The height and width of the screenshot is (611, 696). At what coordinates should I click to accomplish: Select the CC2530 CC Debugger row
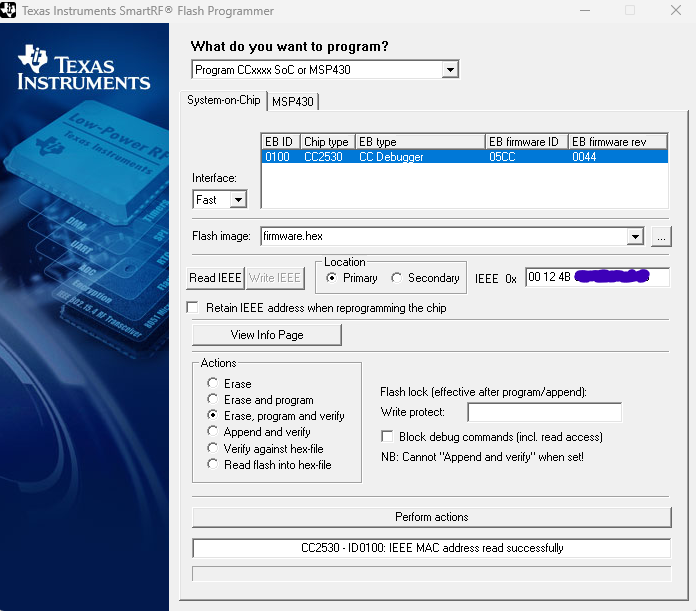(x=464, y=157)
